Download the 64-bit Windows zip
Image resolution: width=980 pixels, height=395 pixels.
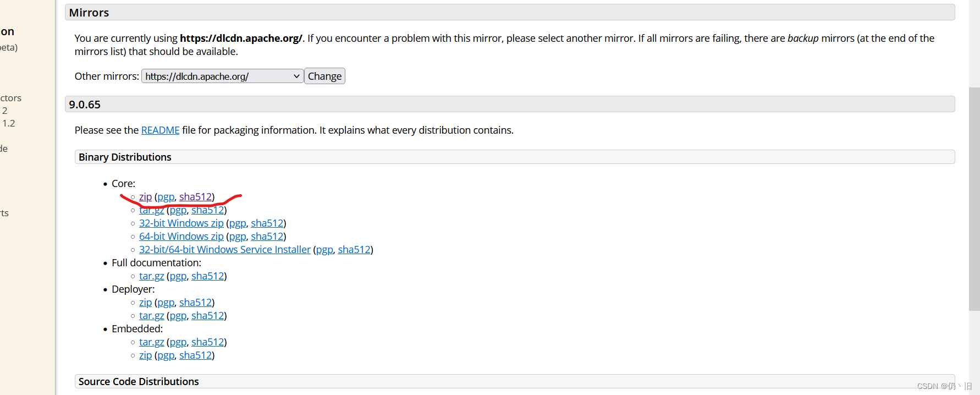tap(181, 236)
